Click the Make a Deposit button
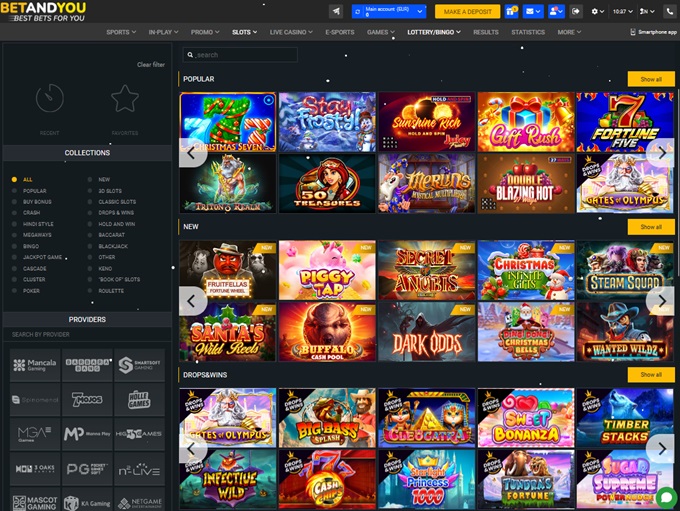The image size is (680, 511). pyautogui.click(x=467, y=11)
